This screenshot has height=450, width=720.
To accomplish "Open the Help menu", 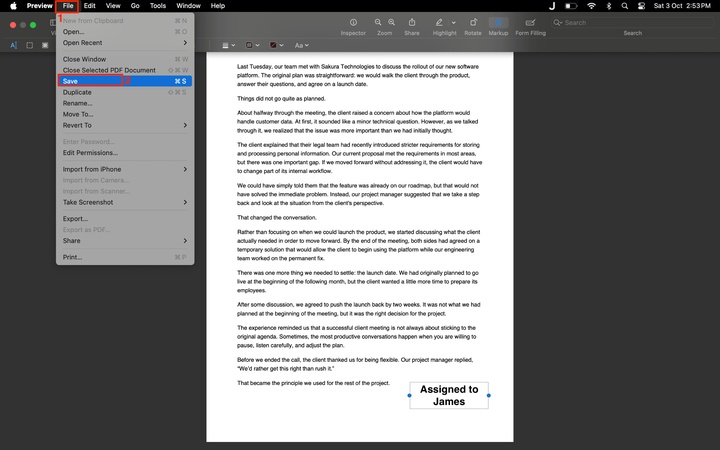I will pos(218,6).
